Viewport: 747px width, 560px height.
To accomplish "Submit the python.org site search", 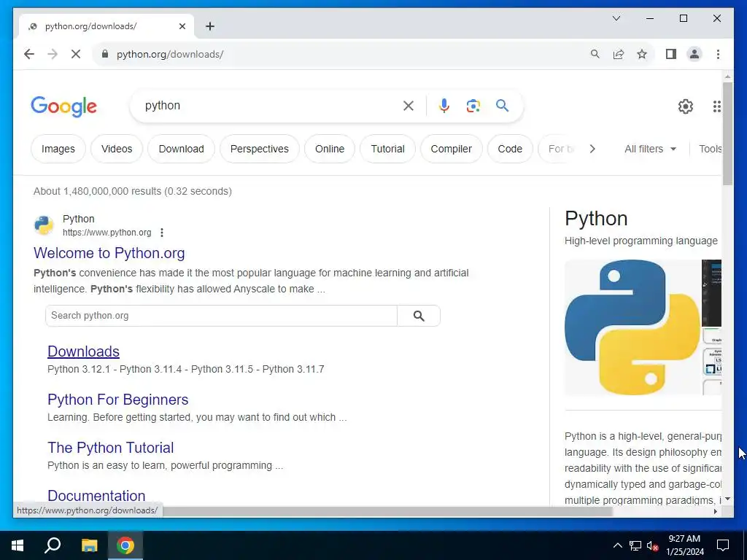I will pos(419,316).
